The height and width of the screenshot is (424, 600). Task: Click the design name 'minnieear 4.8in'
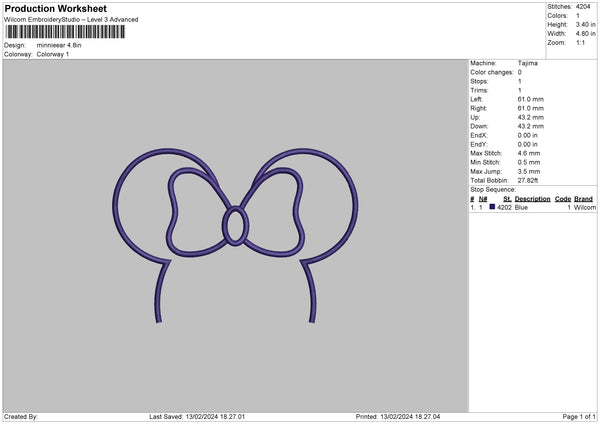click(x=59, y=45)
